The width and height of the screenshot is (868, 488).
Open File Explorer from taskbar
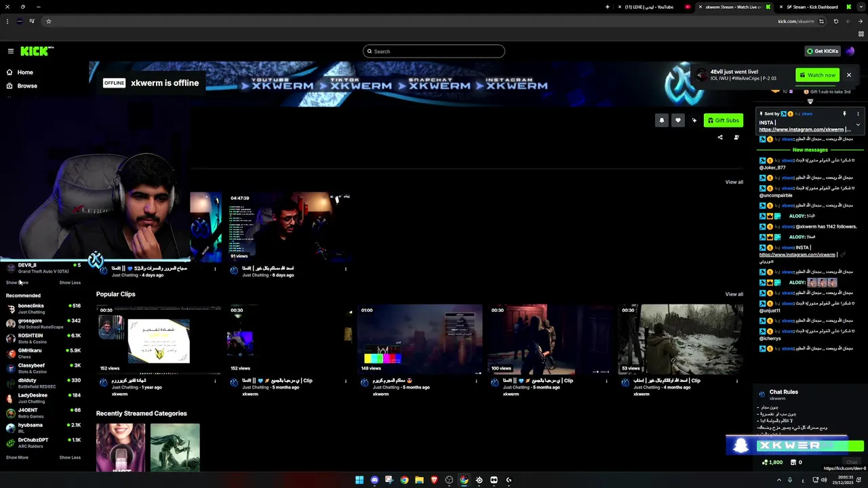pyautogui.click(x=419, y=480)
